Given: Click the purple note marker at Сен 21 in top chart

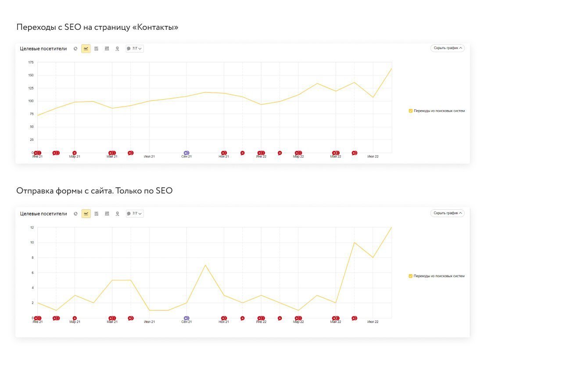Looking at the screenshot, I should tap(186, 153).
